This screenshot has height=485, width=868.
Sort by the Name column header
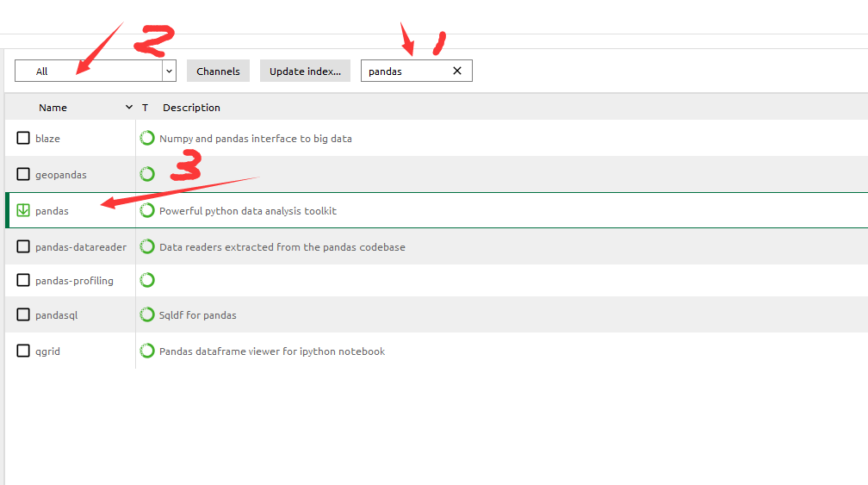coord(53,108)
